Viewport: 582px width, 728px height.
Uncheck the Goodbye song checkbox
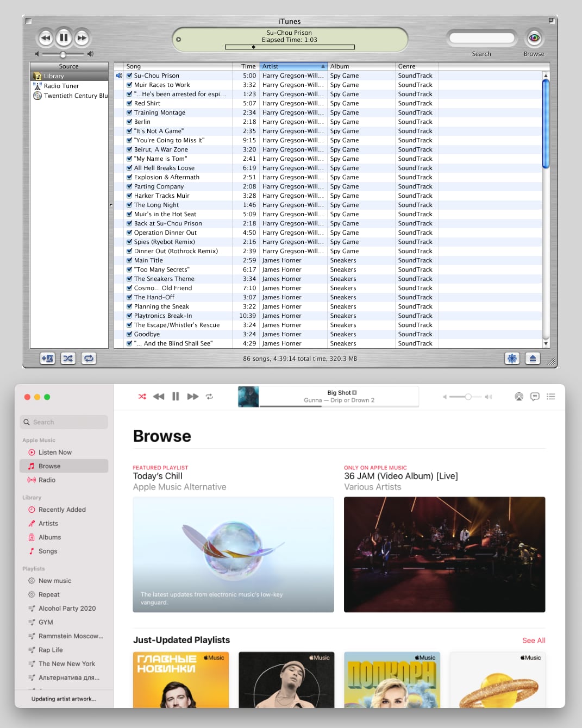pyautogui.click(x=129, y=334)
